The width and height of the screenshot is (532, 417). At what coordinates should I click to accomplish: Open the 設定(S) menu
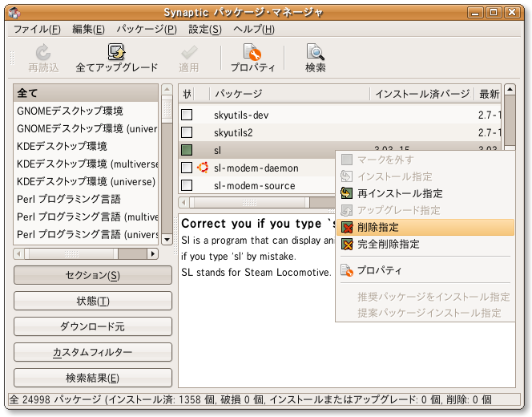tap(205, 30)
